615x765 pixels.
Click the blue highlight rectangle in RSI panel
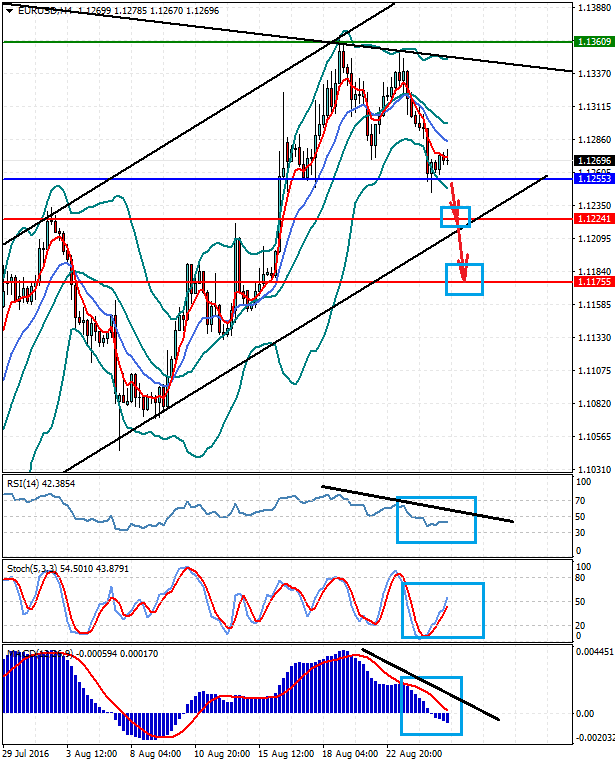point(436,520)
